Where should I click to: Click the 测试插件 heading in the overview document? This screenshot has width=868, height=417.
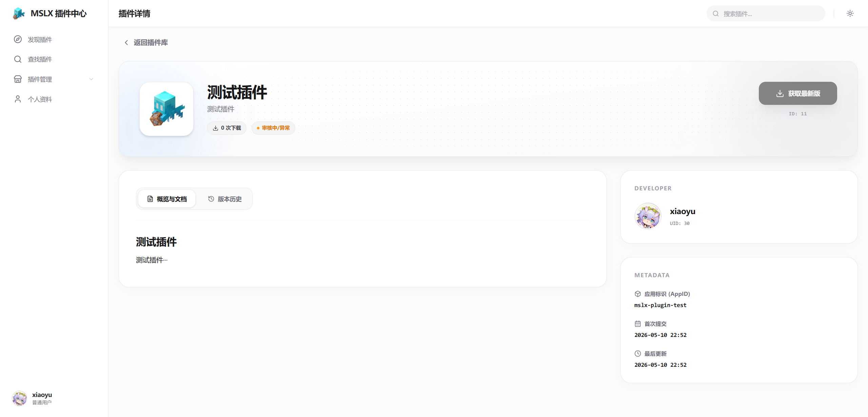click(x=156, y=242)
